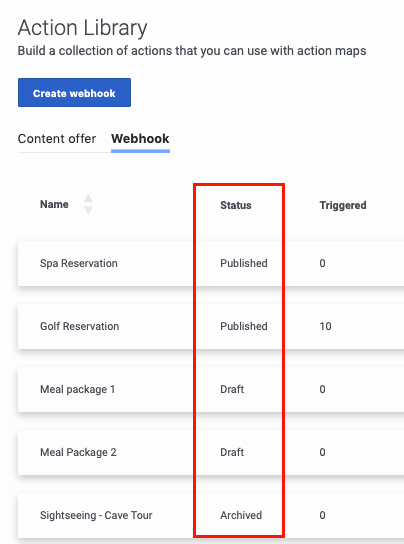Click the Create webhook button
The width and height of the screenshot is (404, 544).
tap(74, 92)
